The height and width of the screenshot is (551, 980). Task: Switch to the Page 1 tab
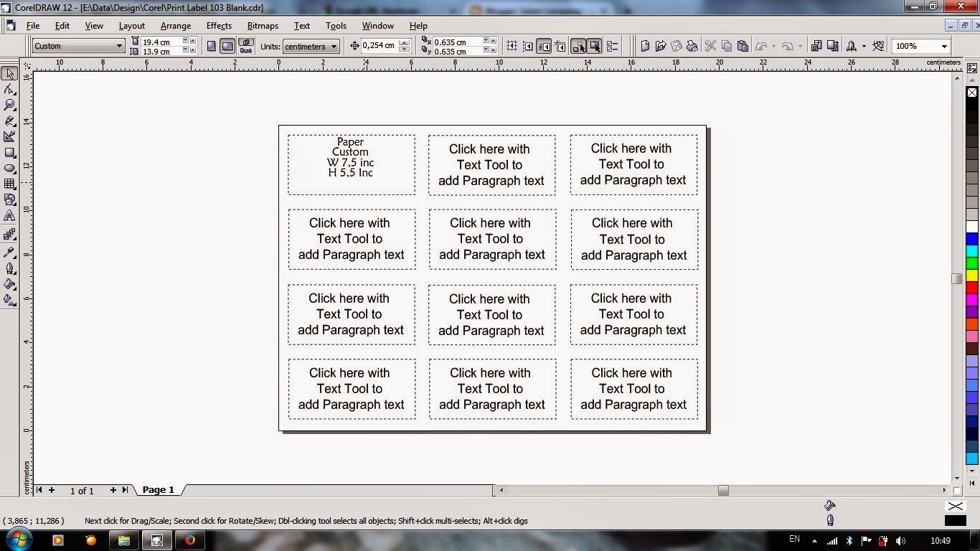point(158,490)
